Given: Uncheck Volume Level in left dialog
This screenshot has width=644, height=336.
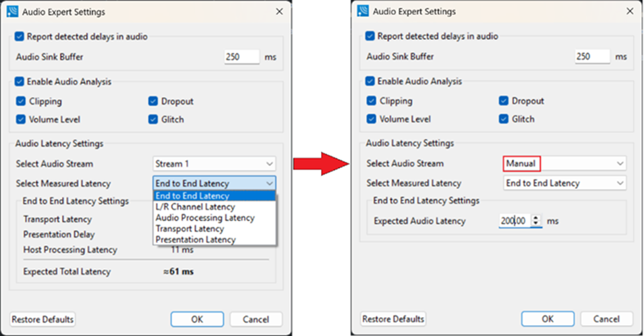Looking at the screenshot, I should point(21,119).
